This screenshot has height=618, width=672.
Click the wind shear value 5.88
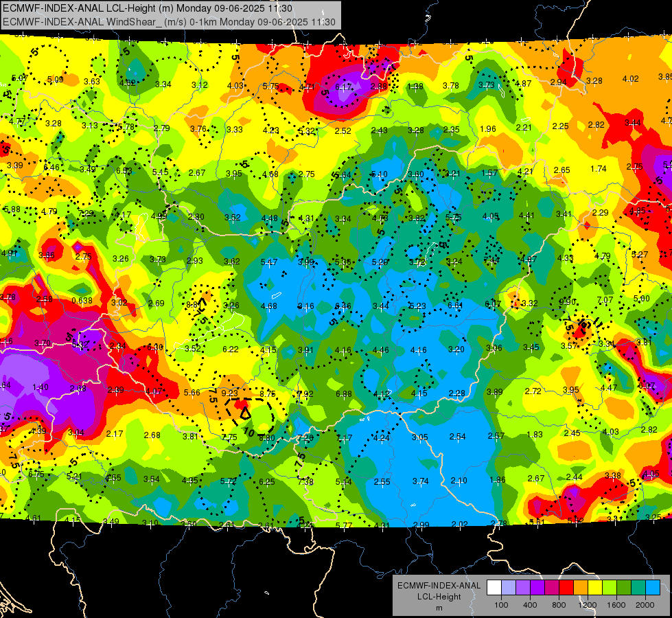pos(12,209)
